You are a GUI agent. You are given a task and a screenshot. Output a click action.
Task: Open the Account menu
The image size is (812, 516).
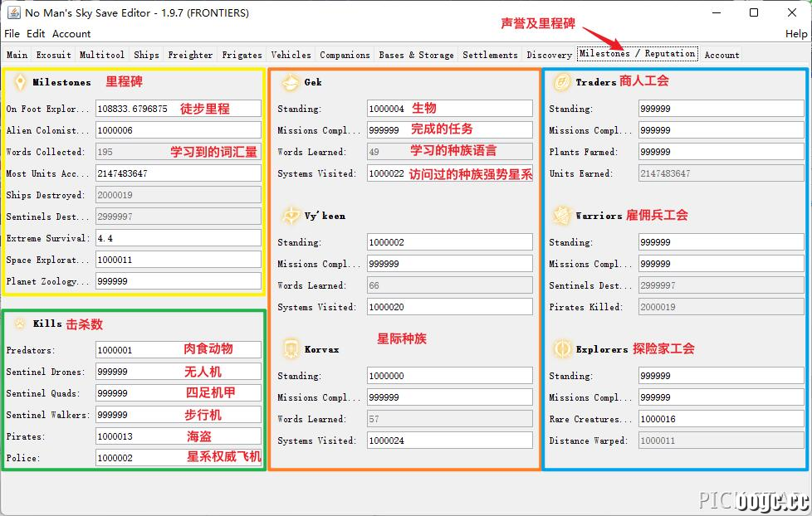(71, 34)
